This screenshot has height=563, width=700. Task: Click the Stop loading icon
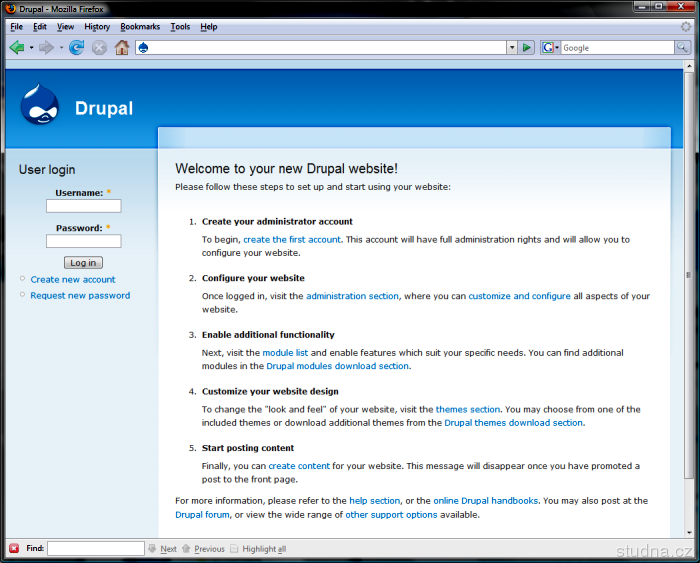pos(99,47)
